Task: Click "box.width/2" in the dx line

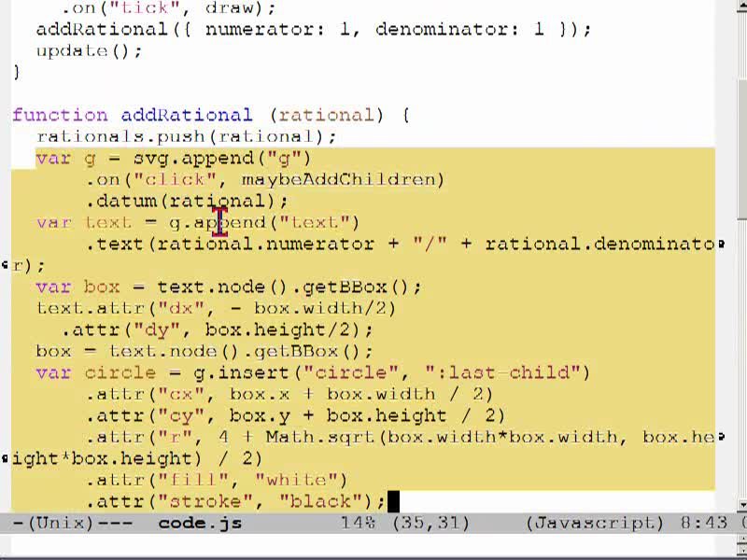Action: (319, 308)
